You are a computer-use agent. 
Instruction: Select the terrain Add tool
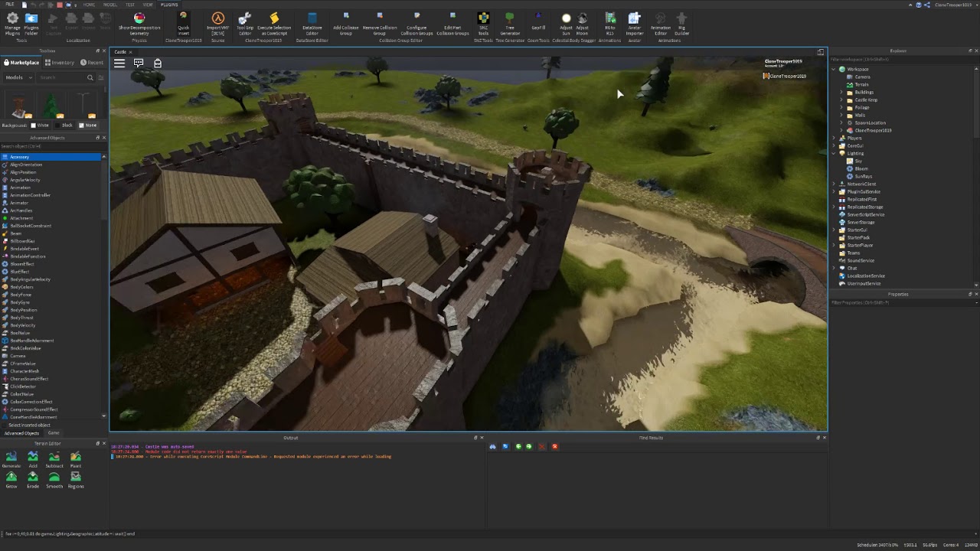tap(33, 459)
